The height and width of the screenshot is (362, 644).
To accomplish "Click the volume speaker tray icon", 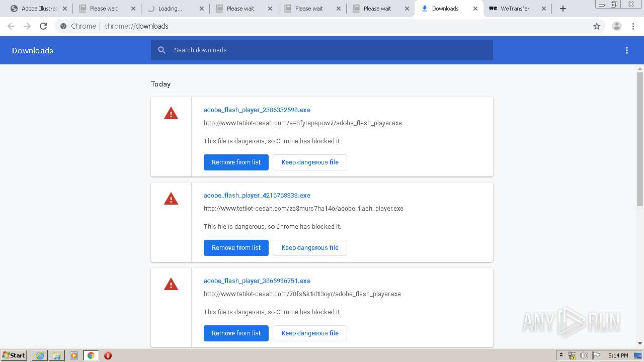I will pos(584,355).
